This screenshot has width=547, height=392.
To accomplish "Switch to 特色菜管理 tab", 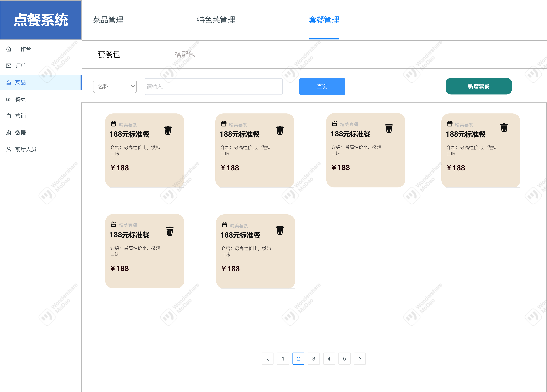I will pos(216,20).
